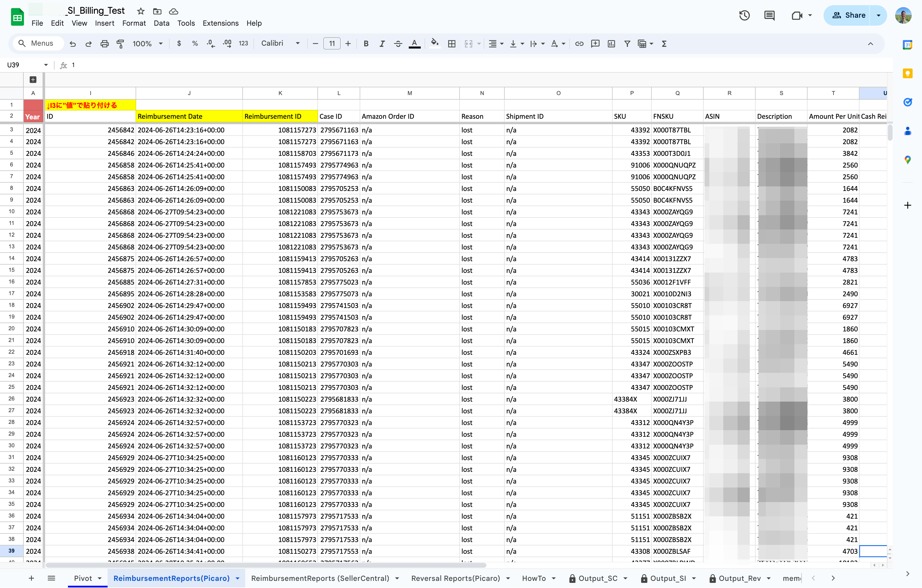
Task: Switch to ReimbursementReports (SellerCentral) tab
Action: 320,578
